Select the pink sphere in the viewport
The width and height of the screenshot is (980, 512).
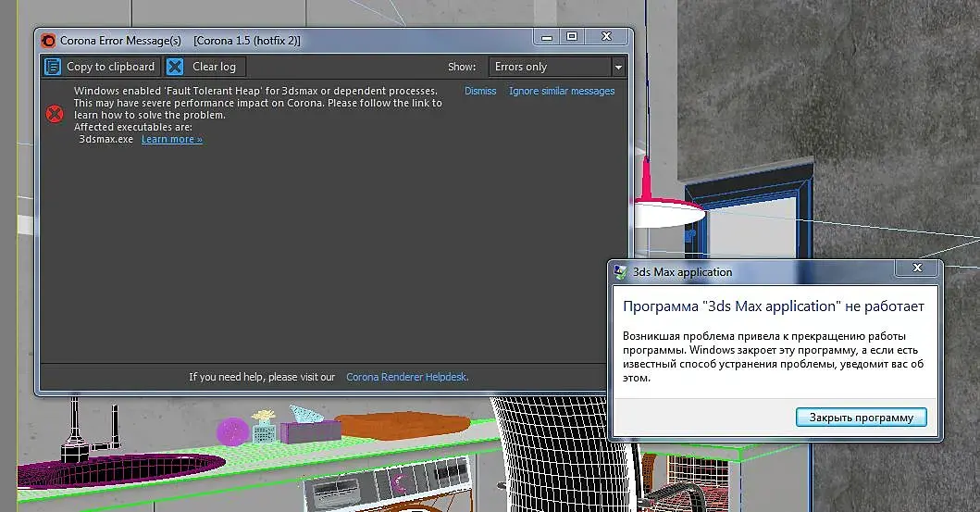[x=232, y=431]
